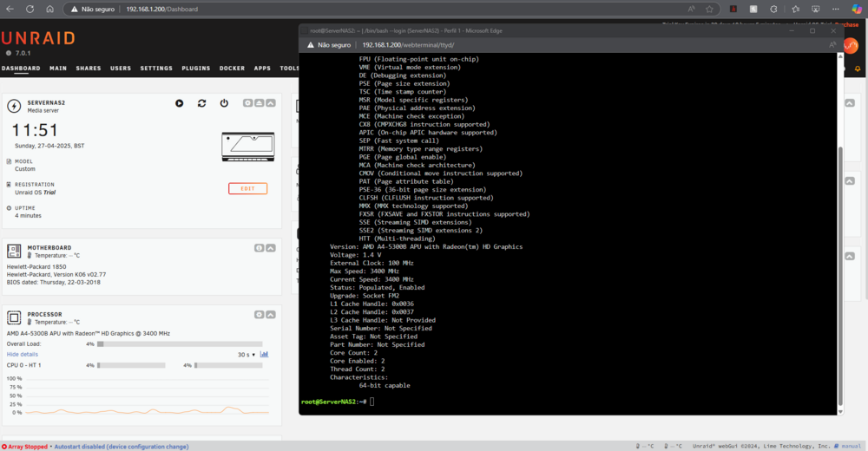Screen dimensions: 868x451
Task: Open the browser three-dot menu
Action: (835, 9)
